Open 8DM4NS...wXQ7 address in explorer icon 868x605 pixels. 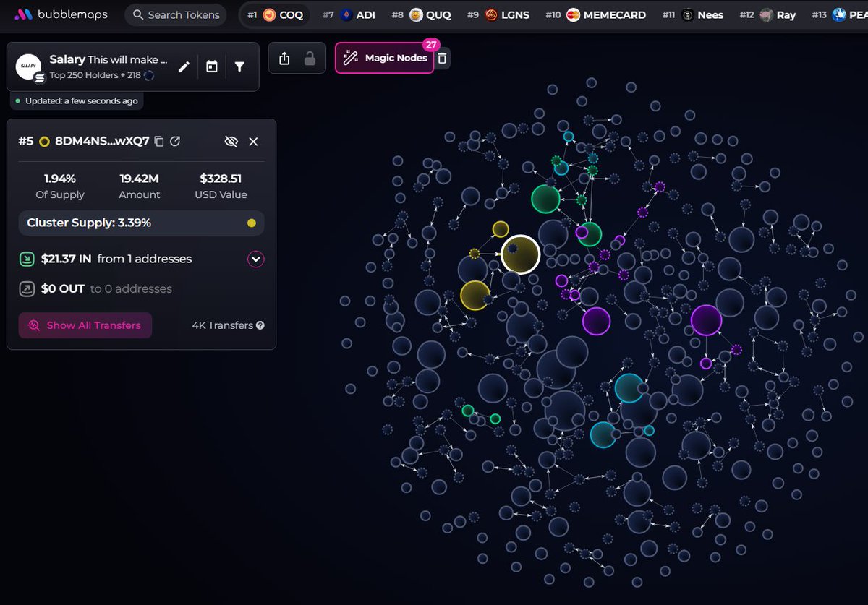[175, 141]
